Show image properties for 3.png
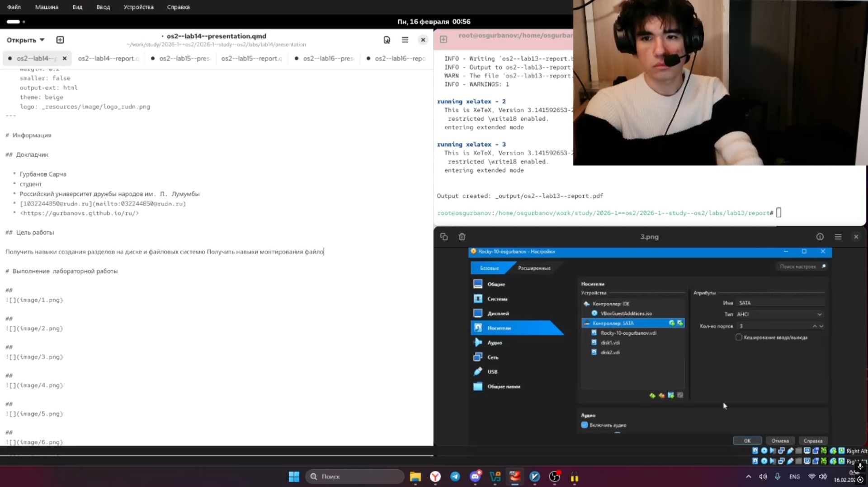The width and height of the screenshot is (868, 487). [x=820, y=237]
